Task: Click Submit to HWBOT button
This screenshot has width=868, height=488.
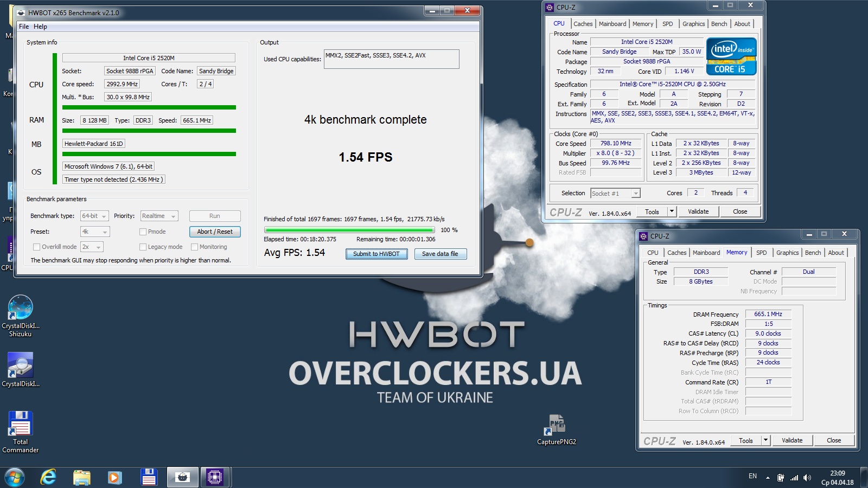Action: click(376, 254)
